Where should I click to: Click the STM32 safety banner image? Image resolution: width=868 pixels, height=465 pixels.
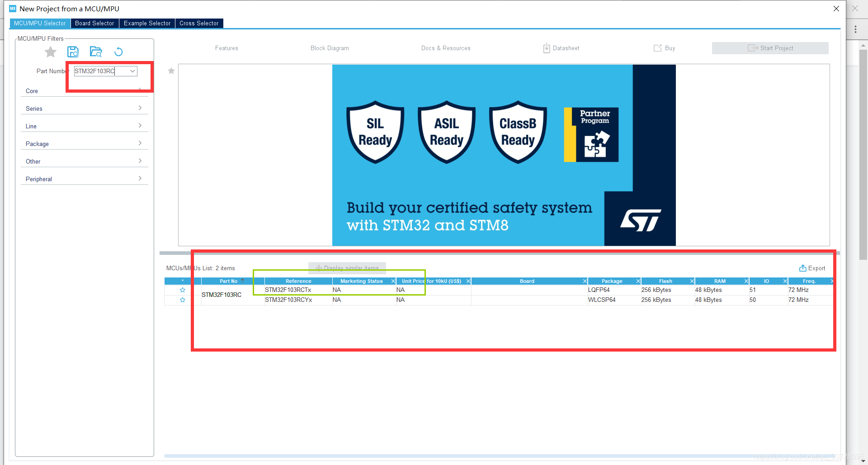504,155
